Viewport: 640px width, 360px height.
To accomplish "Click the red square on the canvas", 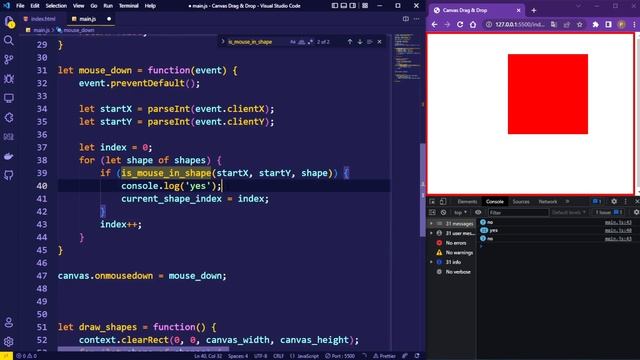I will tap(548, 94).
